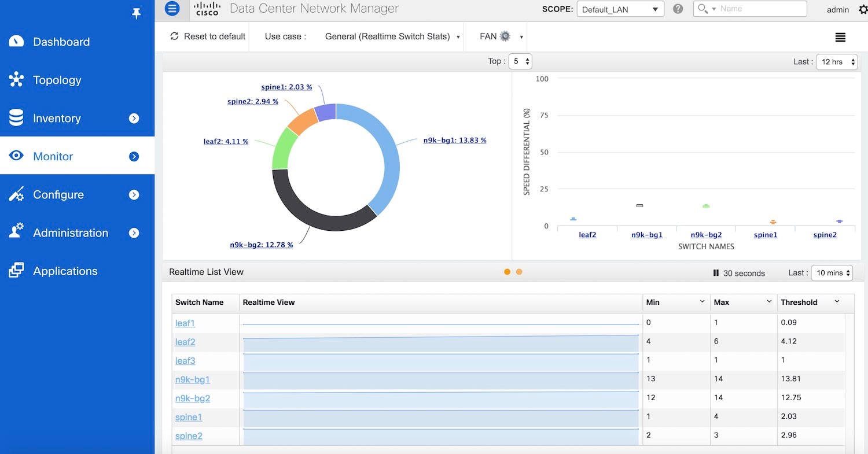The height and width of the screenshot is (454, 868).
Task: Open the SCOPE Default_LAN dropdown
Action: pyautogui.click(x=620, y=9)
